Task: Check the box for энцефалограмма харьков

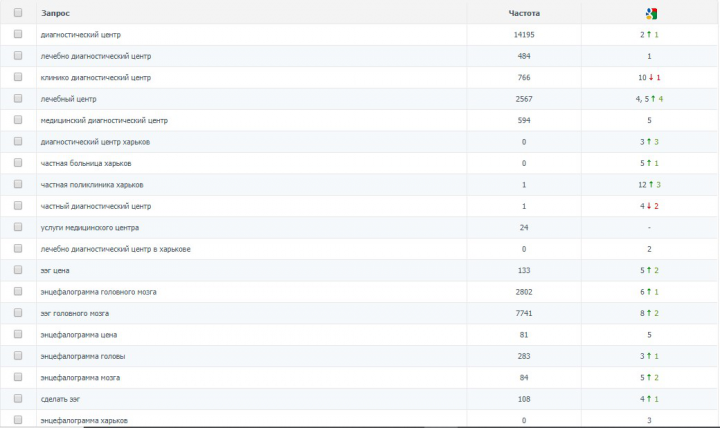Action: click(x=18, y=420)
